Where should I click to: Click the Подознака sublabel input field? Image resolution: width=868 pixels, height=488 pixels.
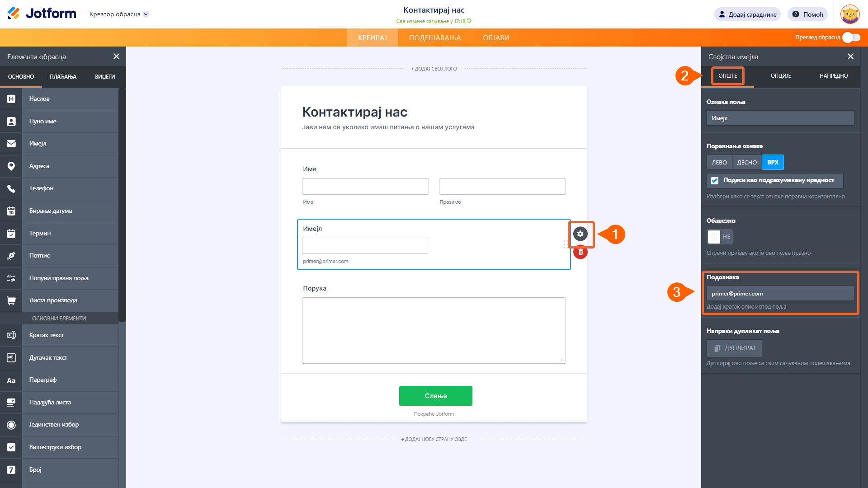[x=780, y=294]
